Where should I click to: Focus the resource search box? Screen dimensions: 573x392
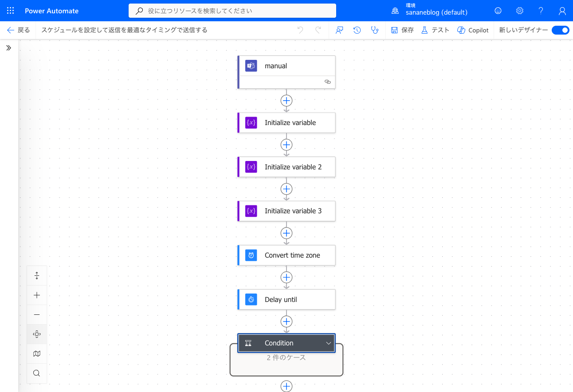[x=232, y=11]
